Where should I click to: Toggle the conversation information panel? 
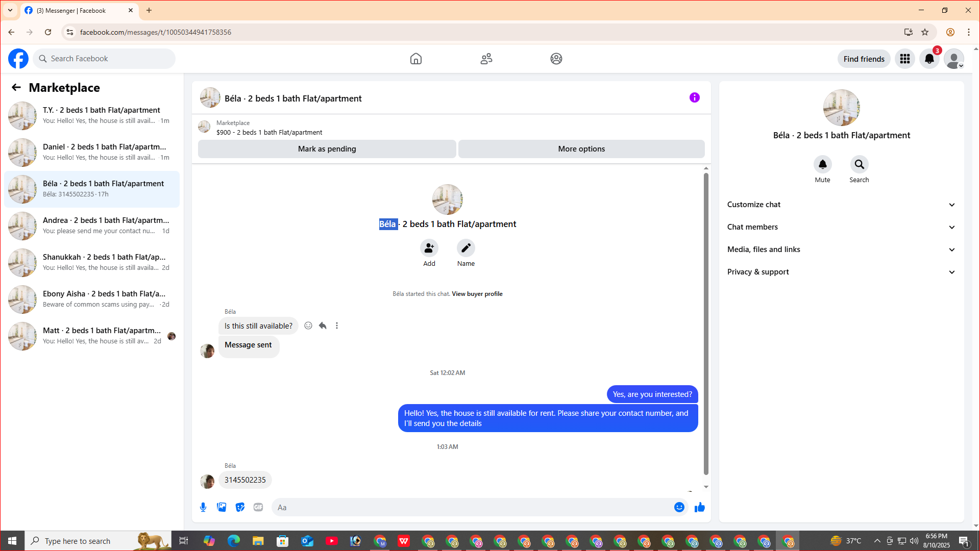click(x=694, y=97)
